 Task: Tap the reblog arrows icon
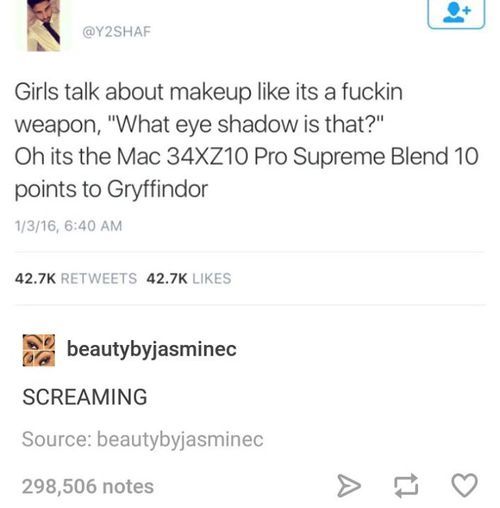[x=406, y=486]
